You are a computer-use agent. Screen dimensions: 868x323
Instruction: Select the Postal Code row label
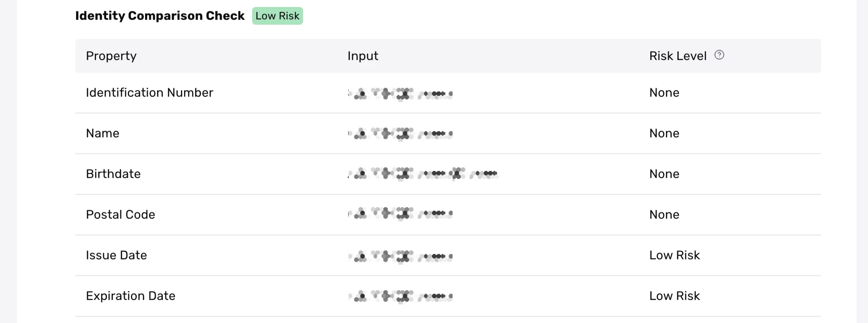click(120, 215)
